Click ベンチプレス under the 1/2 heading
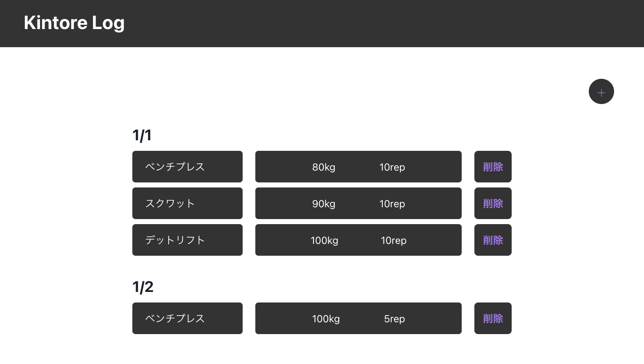 tap(187, 318)
